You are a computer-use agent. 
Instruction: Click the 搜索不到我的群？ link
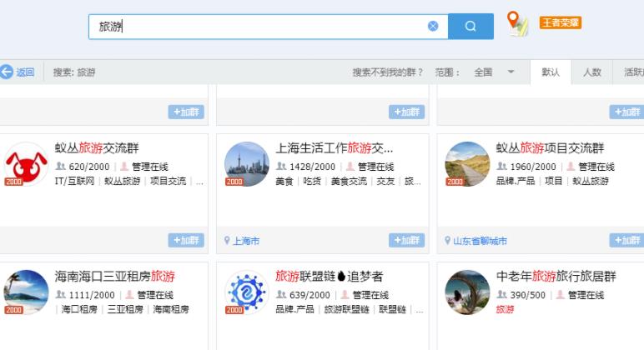click(387, 72)
